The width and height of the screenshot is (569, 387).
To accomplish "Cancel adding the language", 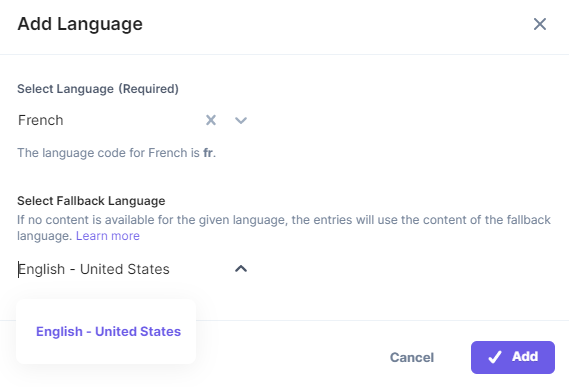I will [412, 357].
